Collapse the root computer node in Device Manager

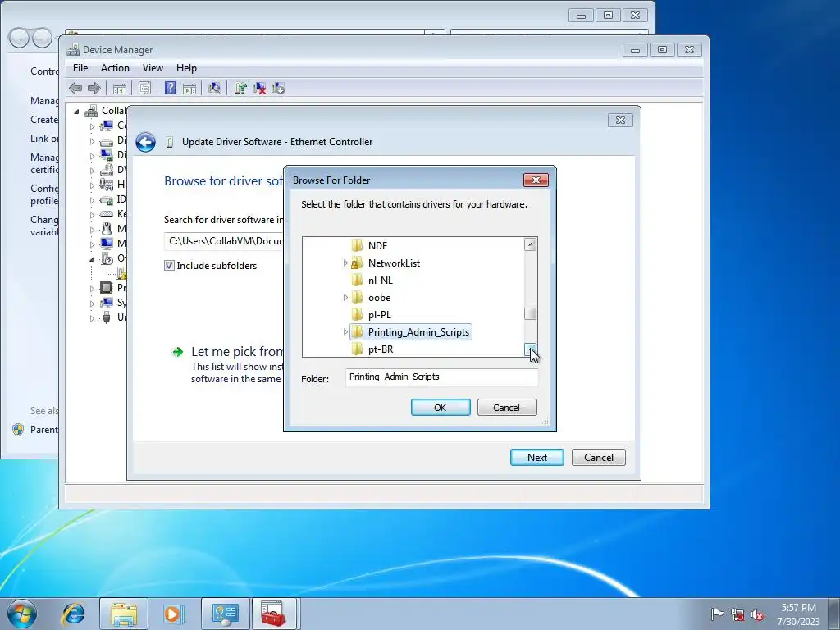[76, 112]
